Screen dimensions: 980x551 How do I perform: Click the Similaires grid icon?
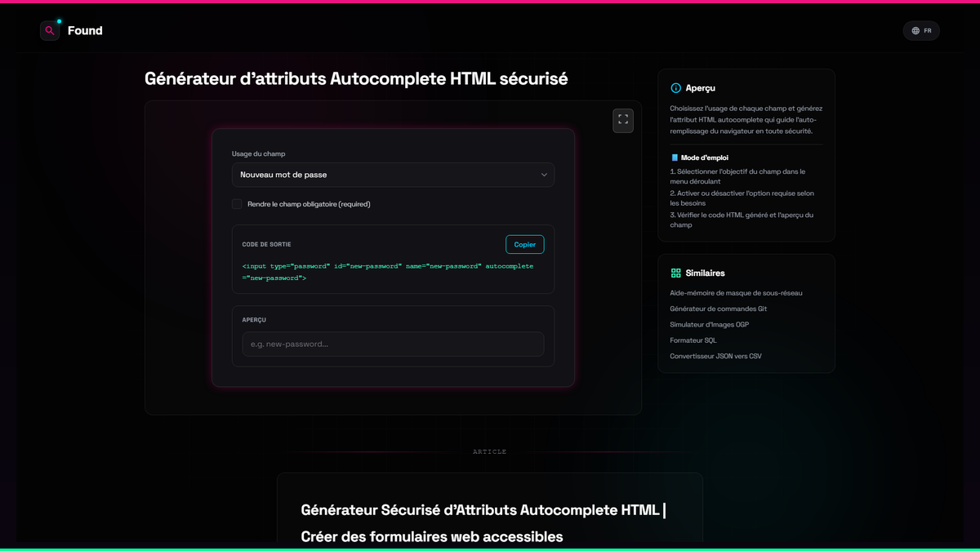click(675, 273)
